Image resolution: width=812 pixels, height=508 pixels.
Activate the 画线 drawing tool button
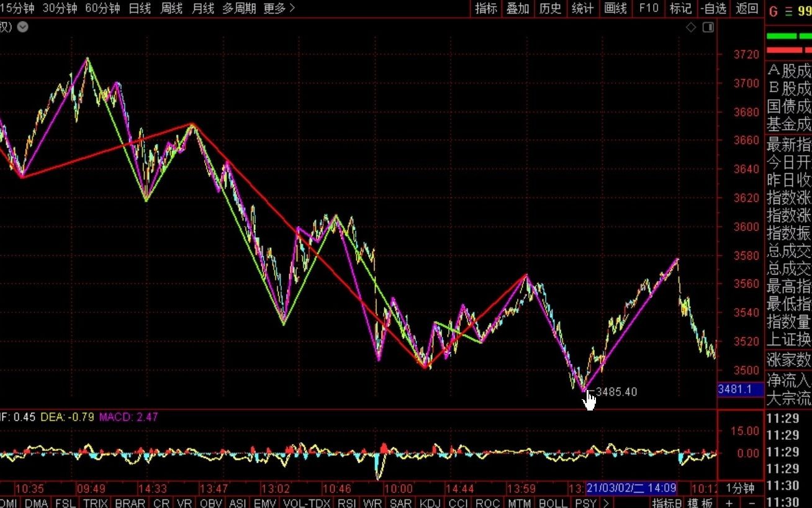pos(615,9)
